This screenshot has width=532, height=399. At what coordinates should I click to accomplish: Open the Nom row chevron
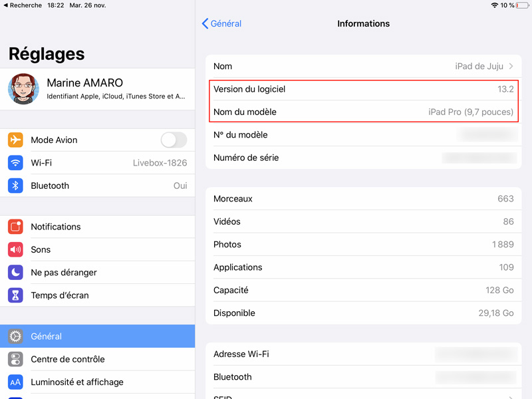click(511, 66)
